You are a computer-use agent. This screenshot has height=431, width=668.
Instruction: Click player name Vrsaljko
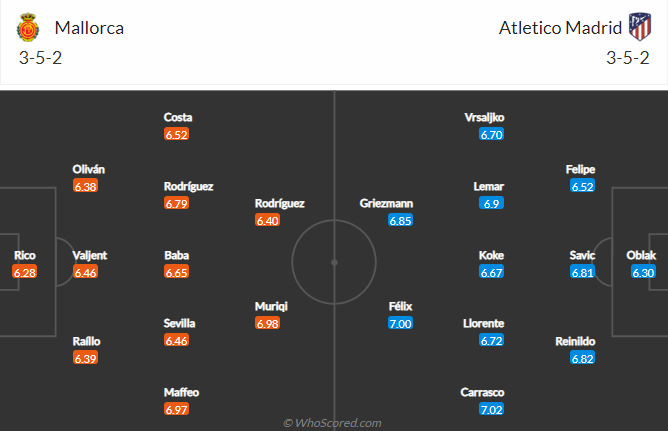pos(484,118)
